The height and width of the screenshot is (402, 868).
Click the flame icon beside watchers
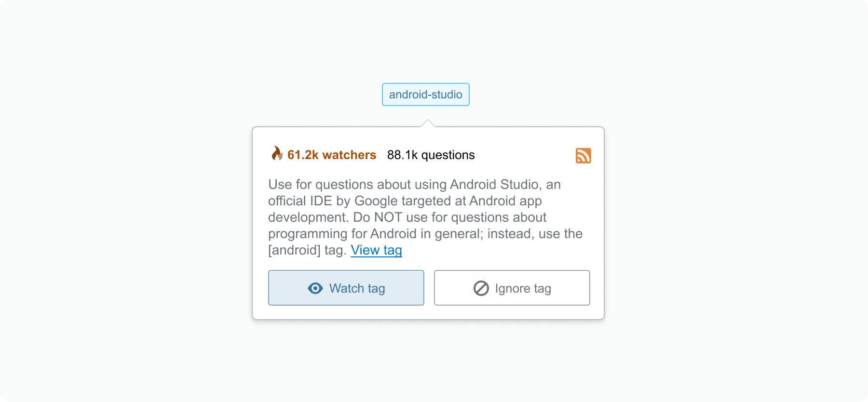(277, 153)
